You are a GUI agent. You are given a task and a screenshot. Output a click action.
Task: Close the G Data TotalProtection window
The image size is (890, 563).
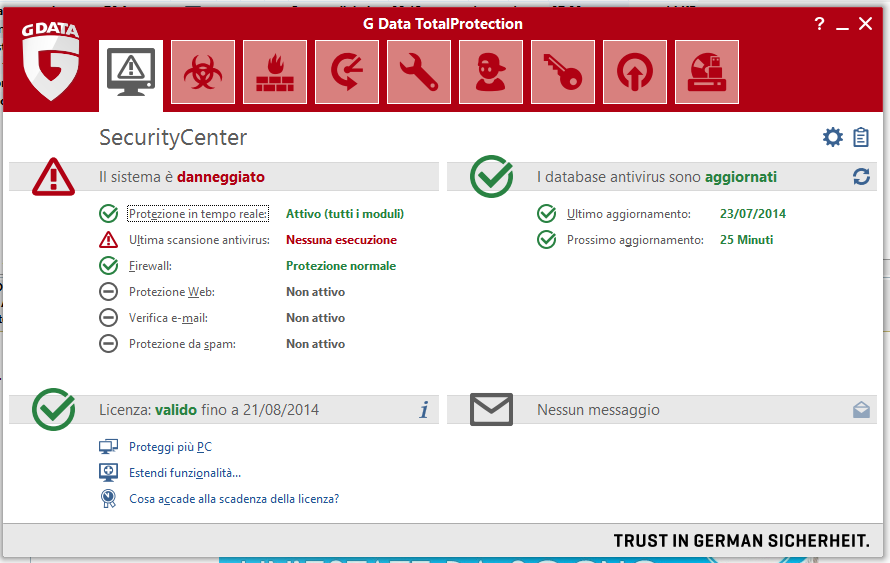865,24
